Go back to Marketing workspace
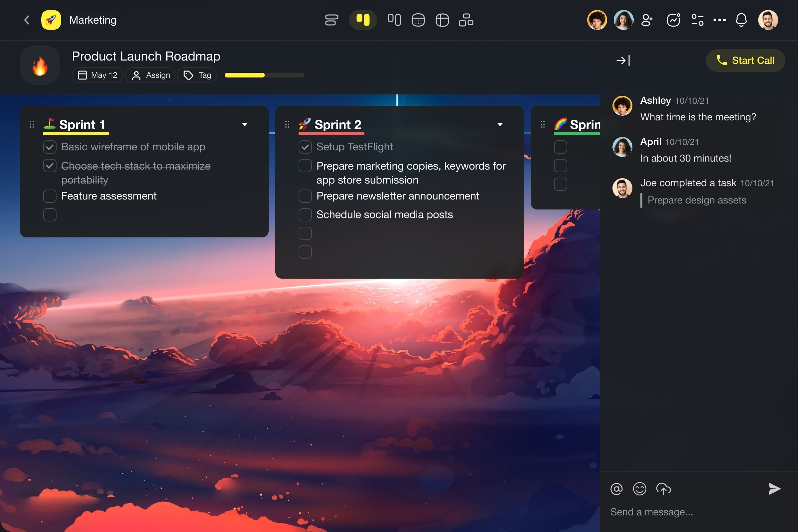The width and height of the screenshot is (798, 532). click(x=27, y=20)
